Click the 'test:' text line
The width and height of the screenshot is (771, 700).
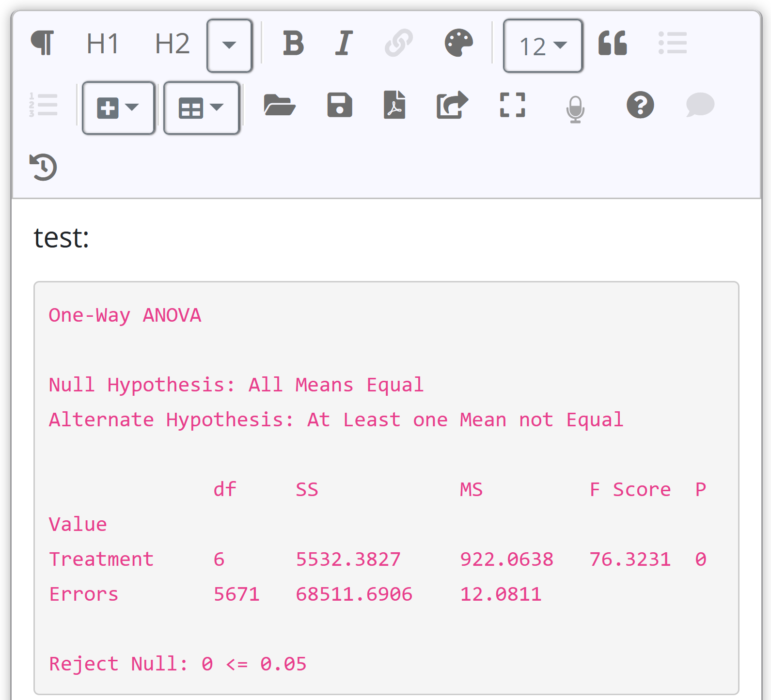61,238
